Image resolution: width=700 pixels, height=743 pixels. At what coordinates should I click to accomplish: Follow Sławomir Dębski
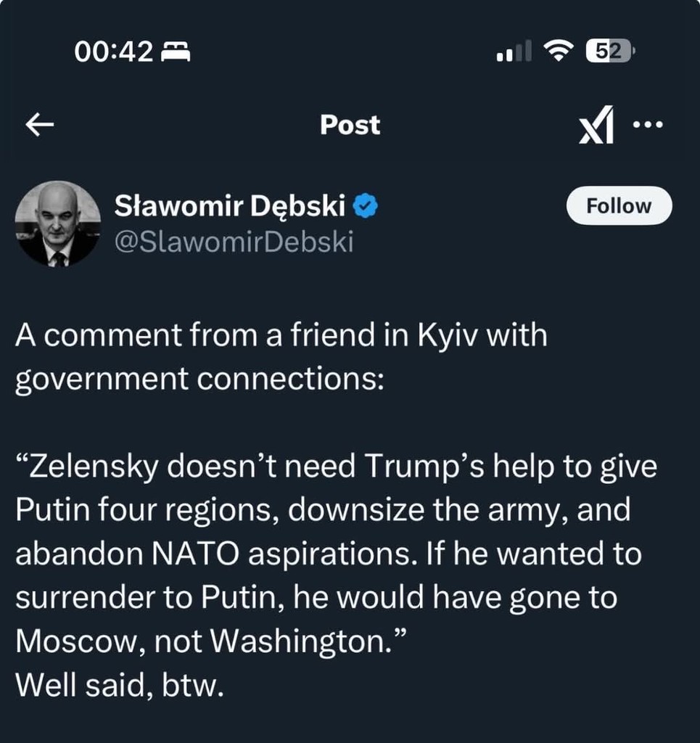point(618,206)
